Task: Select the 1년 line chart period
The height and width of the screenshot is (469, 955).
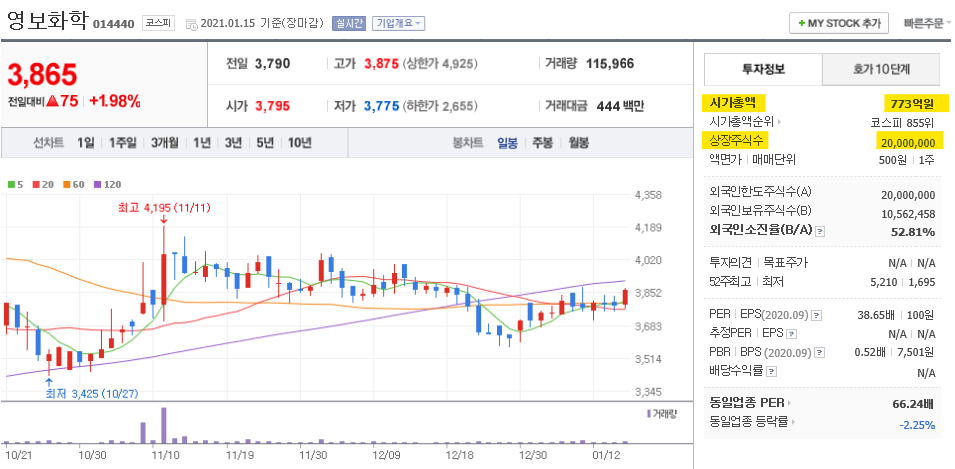Action: pos(202,143)
